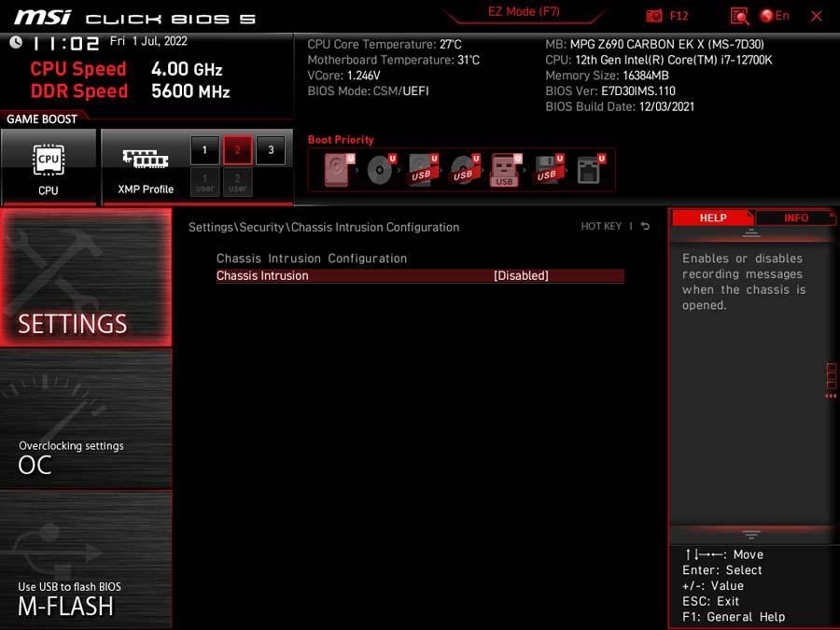Image resolution: width=840 pixels, height=630 pixels.
Task: Open the BIOS search icon
Action: pos(739,16)
